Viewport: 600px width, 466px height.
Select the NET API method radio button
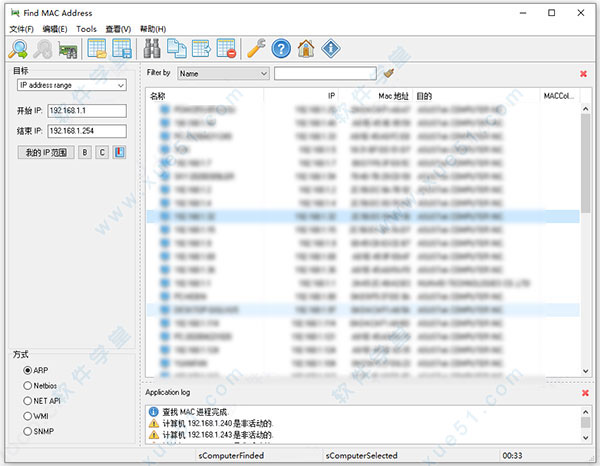(28, 401)
